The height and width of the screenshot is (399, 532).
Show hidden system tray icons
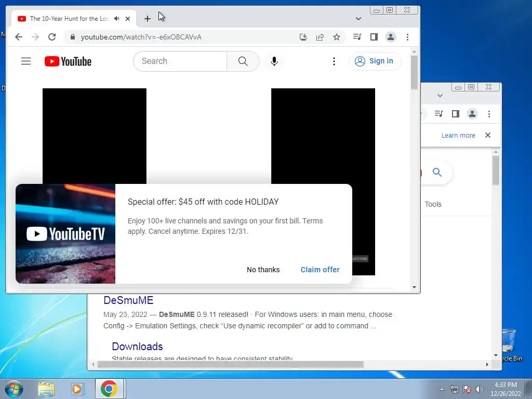pos(442,389)
